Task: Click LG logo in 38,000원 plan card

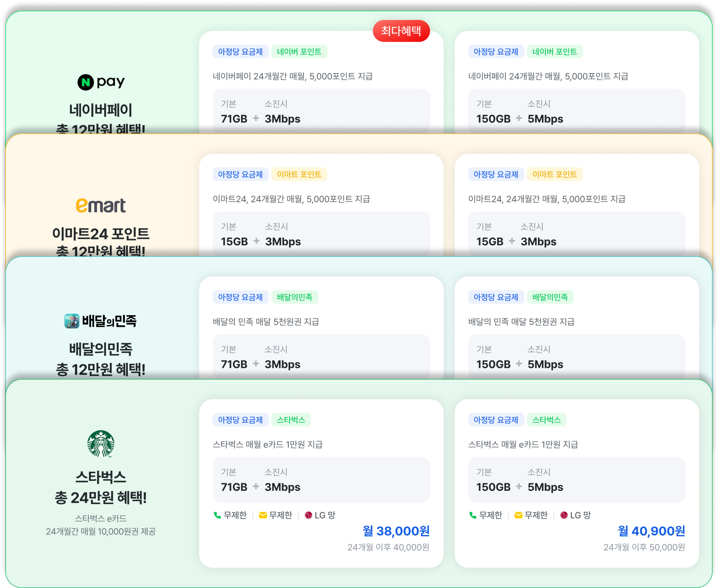Action: pyautogui.click(x=308, y=515)
